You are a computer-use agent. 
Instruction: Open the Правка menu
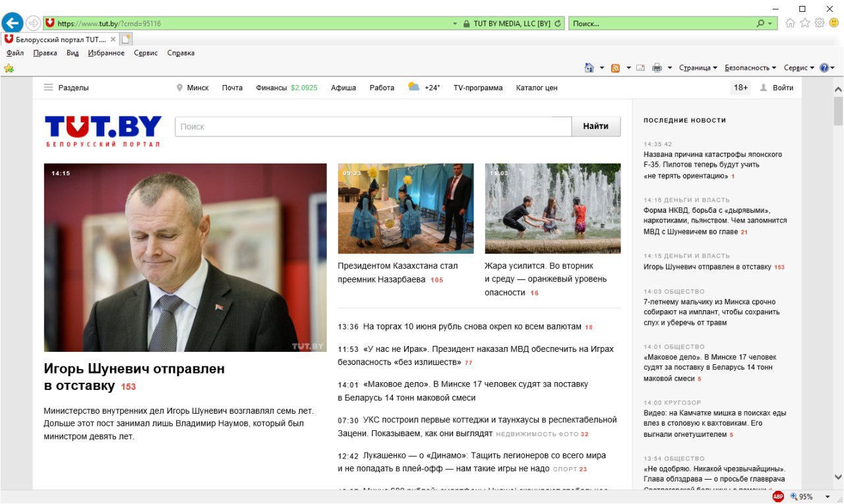point(45,53)
